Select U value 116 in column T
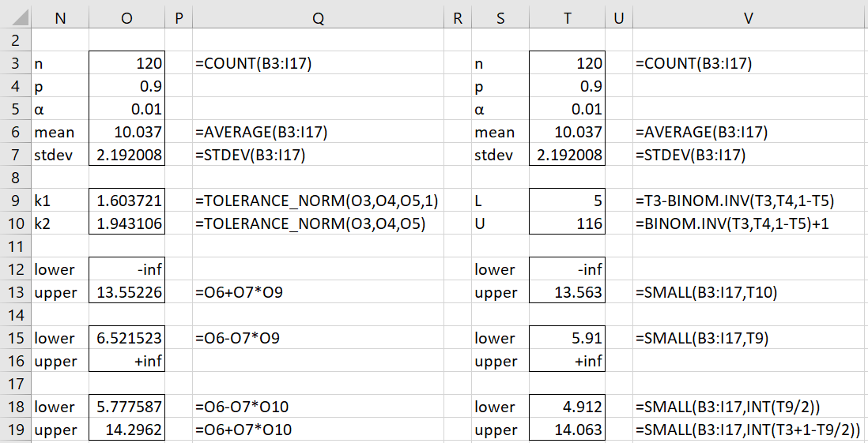 point(568,224)
